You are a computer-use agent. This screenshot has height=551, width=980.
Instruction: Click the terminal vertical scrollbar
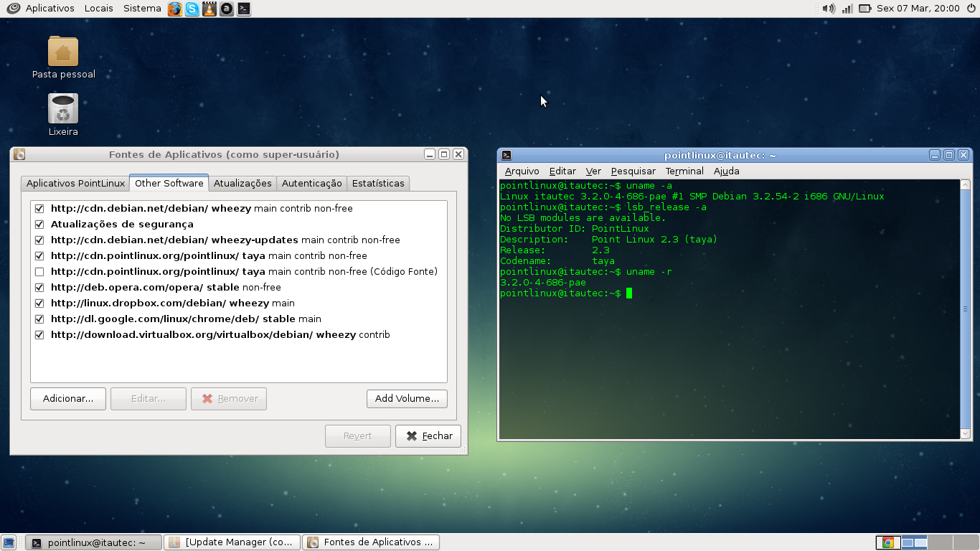[x=965, y=309]
